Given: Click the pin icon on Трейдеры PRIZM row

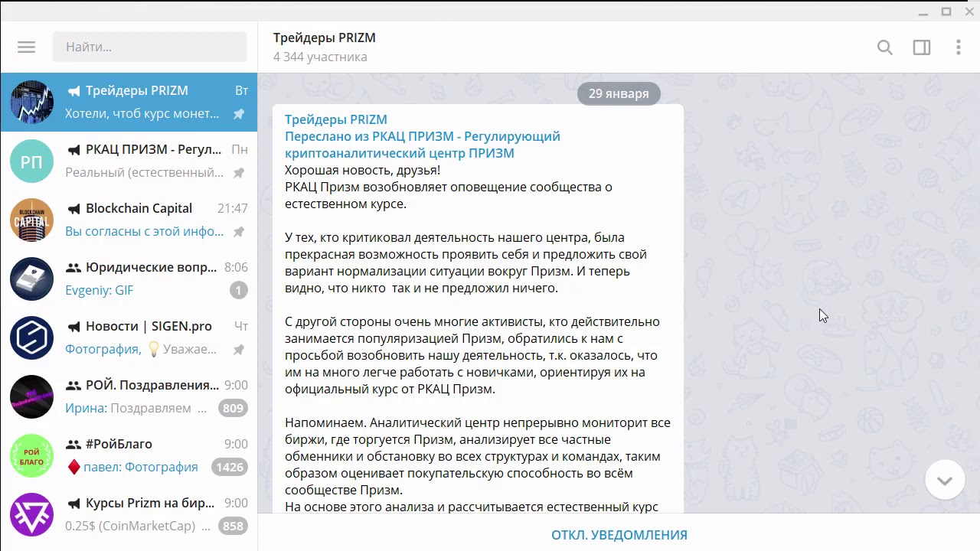Looking at the screenshot, I should [x=239, y=114].
